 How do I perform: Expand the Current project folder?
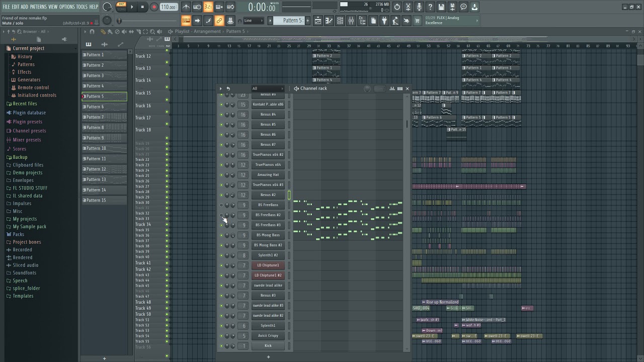click(28, 48)
